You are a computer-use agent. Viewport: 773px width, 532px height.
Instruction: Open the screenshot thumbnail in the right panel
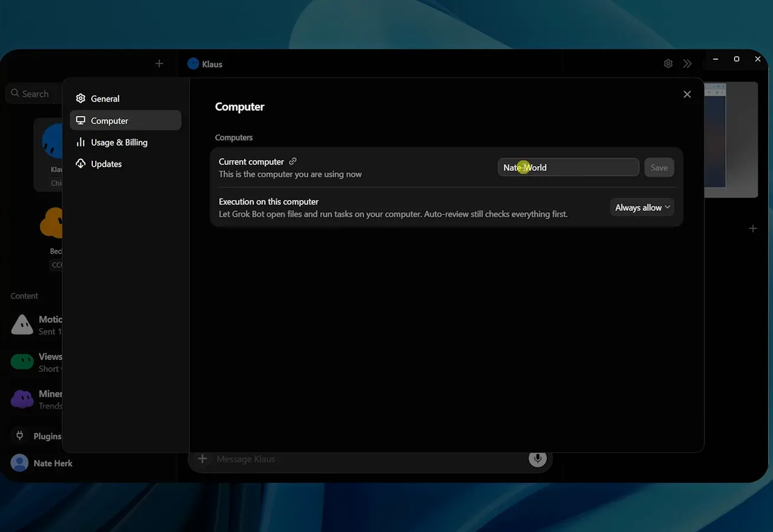[x=731, y=140]
